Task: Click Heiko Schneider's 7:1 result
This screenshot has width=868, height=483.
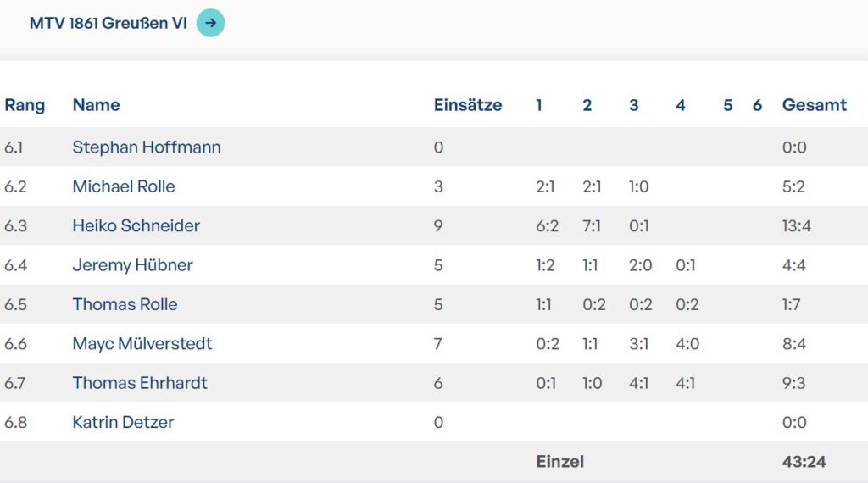Action: pos(592,226)
